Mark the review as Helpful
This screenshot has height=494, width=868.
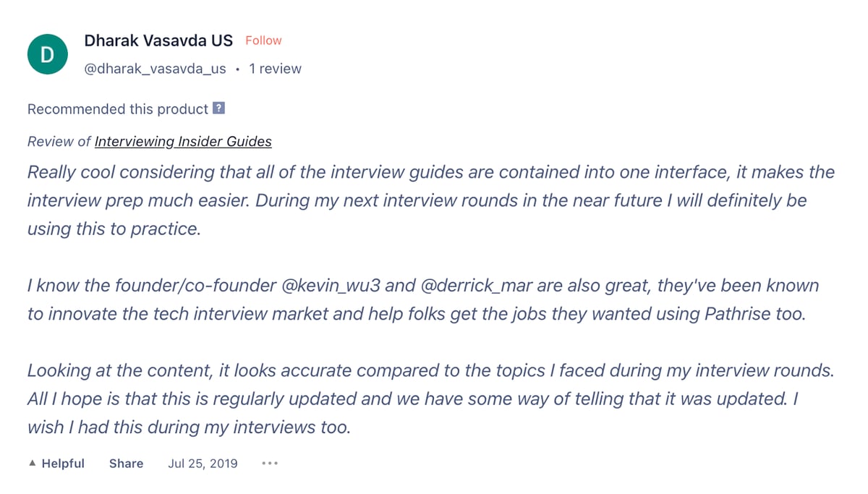pyautogui.click(x=62, y=464)
